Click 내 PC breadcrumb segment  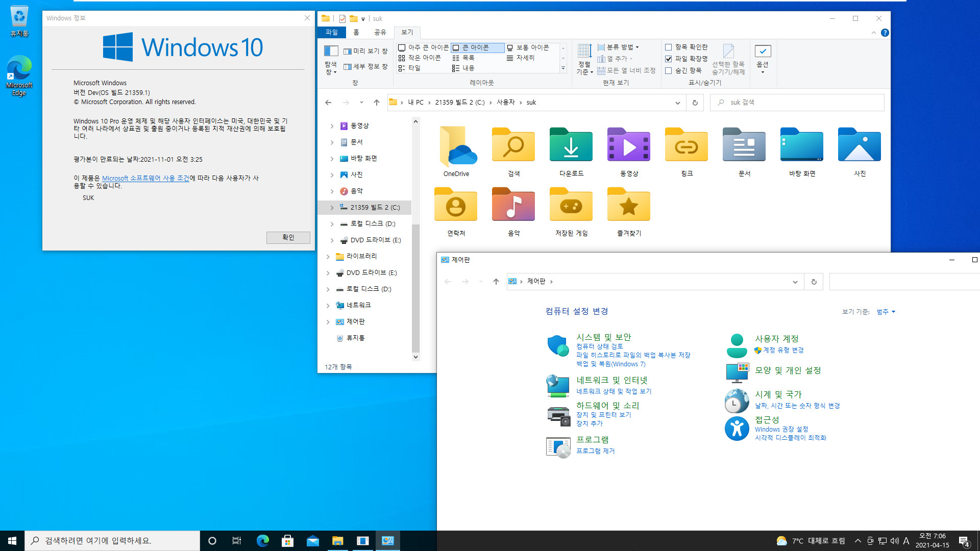pyautogui.click(x=415, y=103)
